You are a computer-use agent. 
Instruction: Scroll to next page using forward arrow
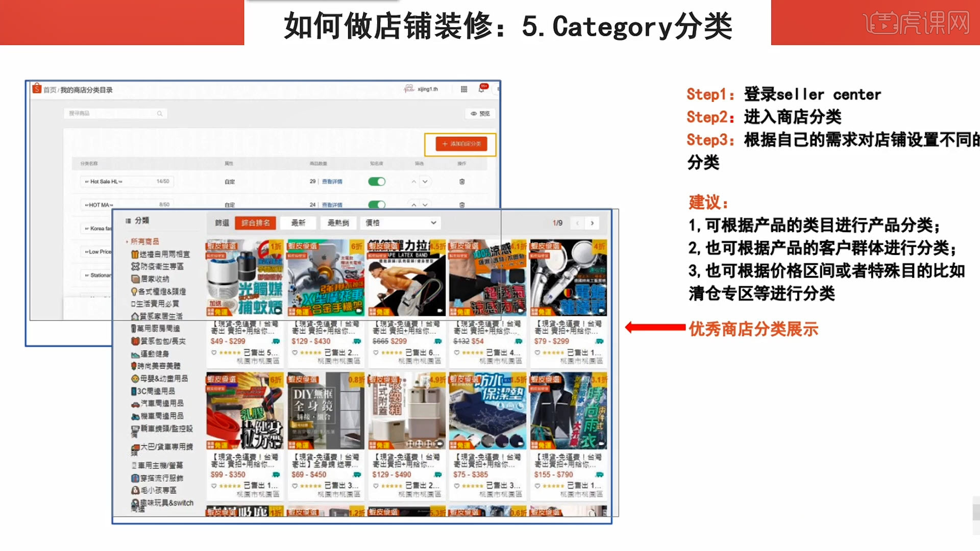pyautogui.click(x=592, y=222)
